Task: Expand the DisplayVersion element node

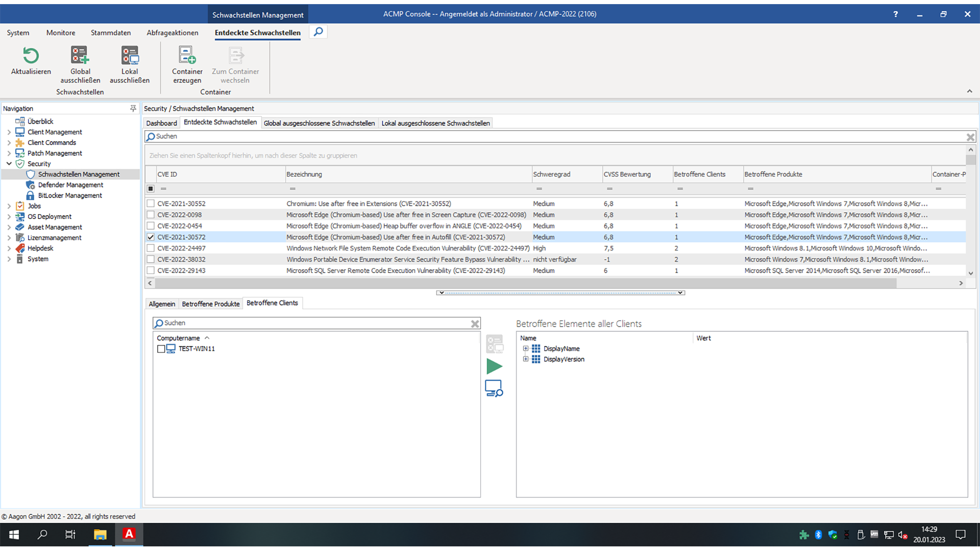Action: coord(525,359)
